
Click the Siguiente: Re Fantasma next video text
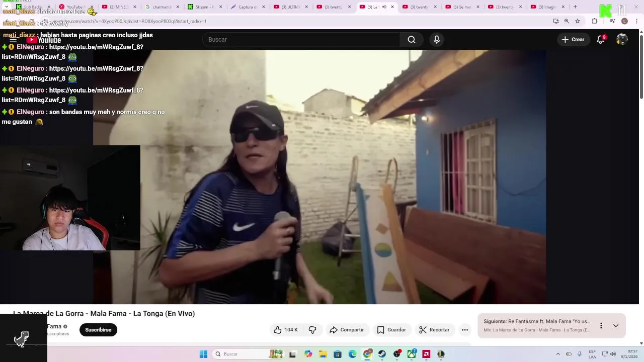tap(537, 321)
